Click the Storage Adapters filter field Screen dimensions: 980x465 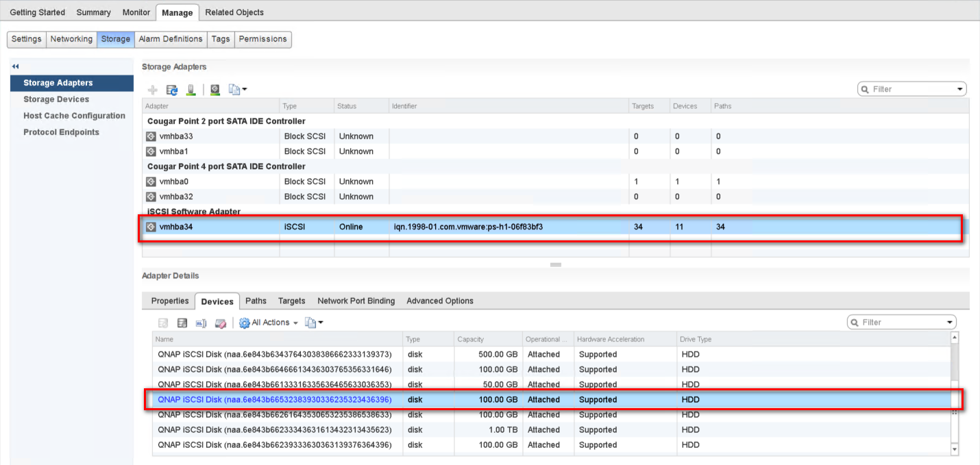[912, 89]
